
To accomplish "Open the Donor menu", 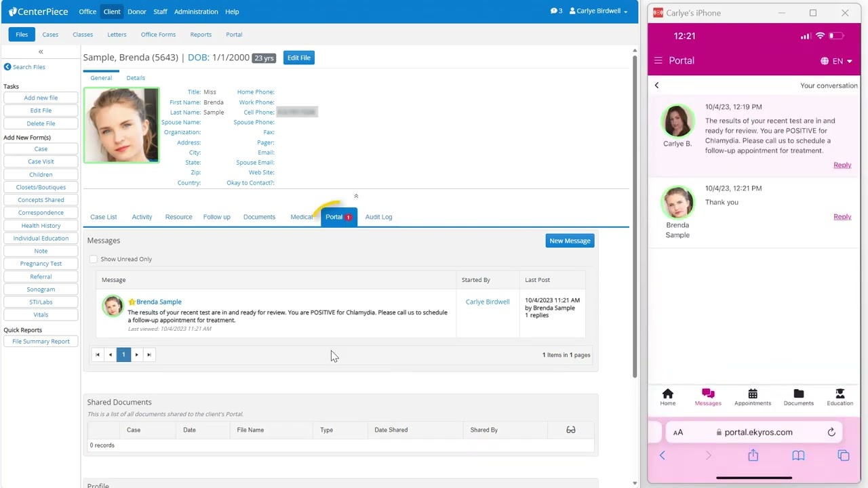I will point(136,12).
